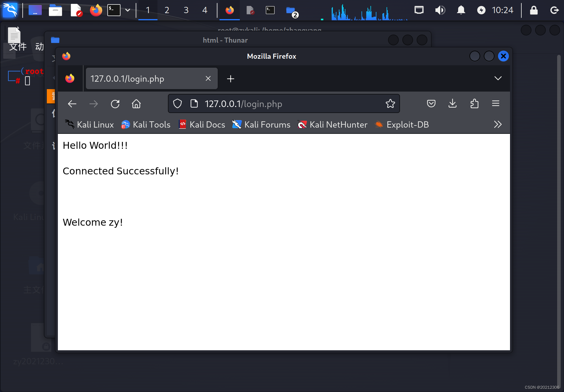
Task: Click the show desktop panel icon
Action: pos(35,10)
